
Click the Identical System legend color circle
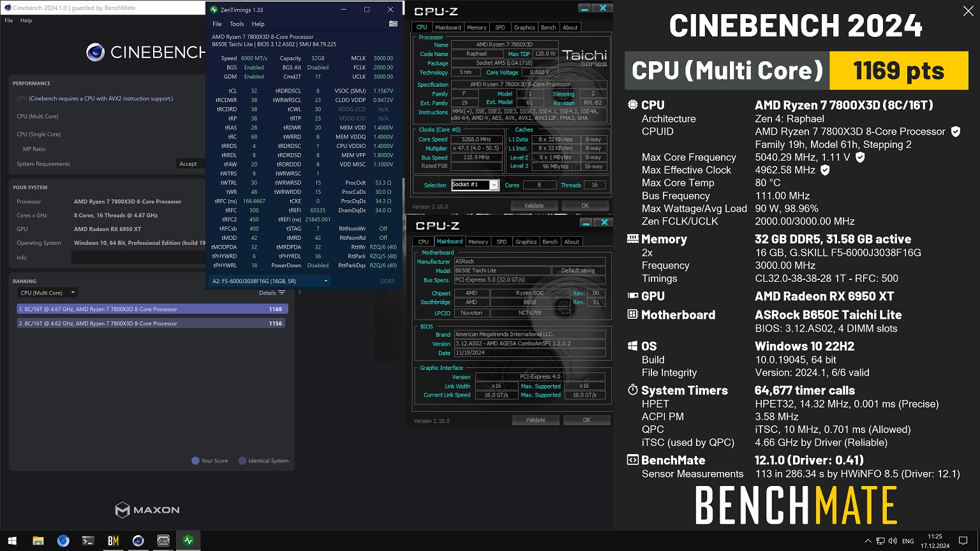(242, 460)
